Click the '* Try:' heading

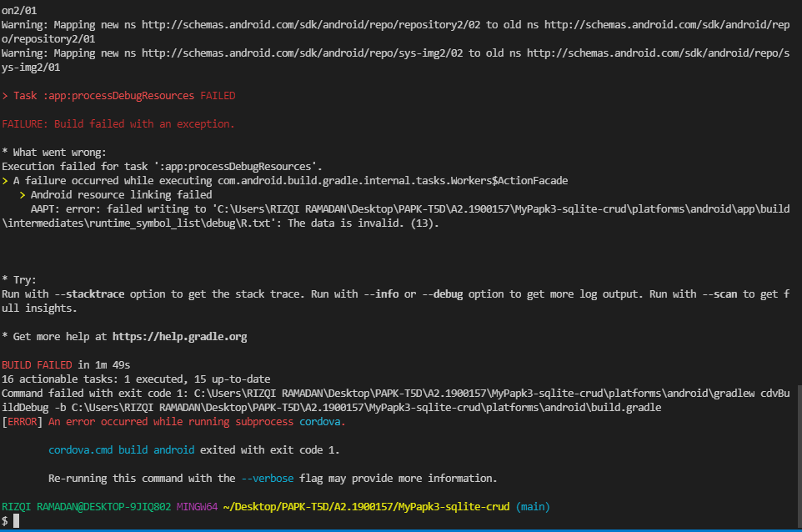pyautogui.click(x=19, y=280)
